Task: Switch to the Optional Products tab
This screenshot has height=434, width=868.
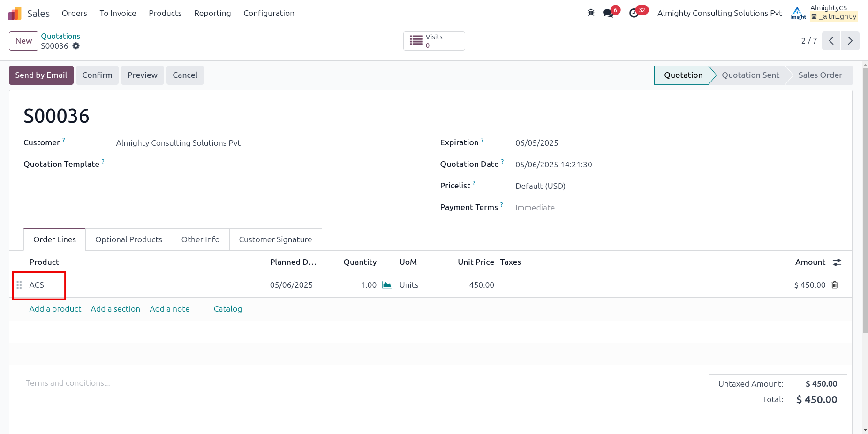Action: tap(128, 239)
